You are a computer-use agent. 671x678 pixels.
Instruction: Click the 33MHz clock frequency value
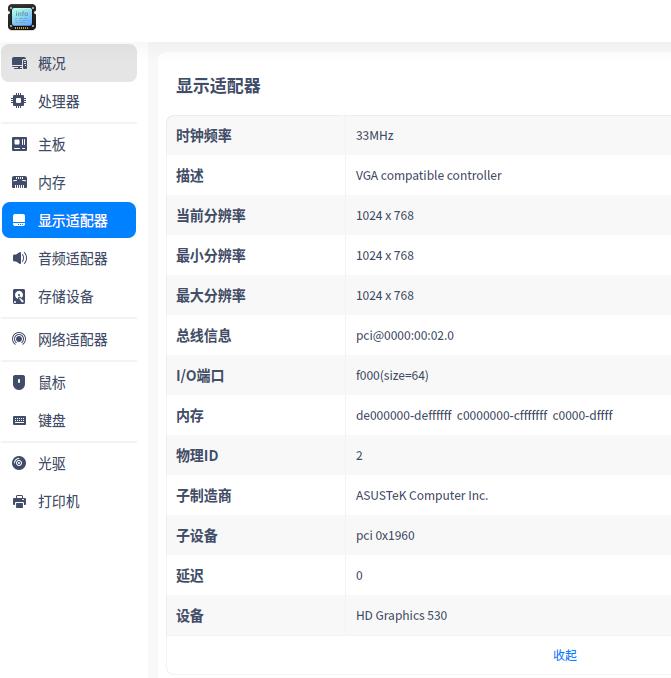click(x=374, y=135)
